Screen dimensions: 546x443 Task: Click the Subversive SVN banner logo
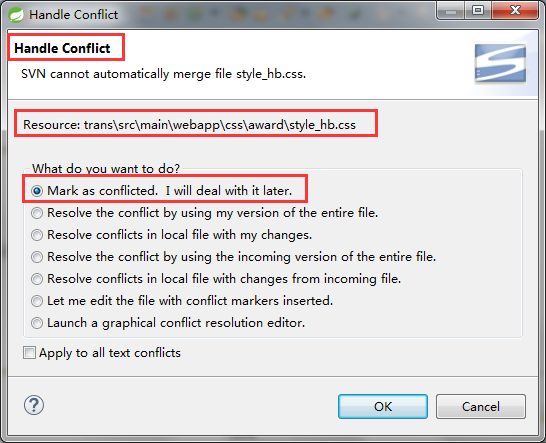coord(500,63)
